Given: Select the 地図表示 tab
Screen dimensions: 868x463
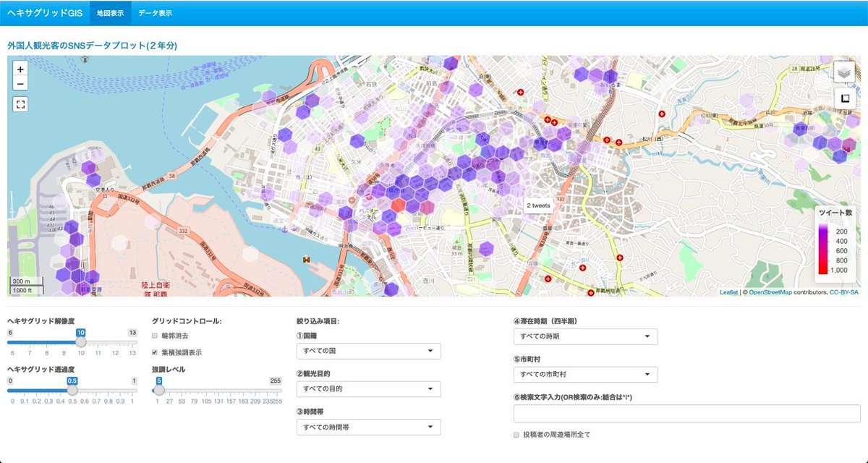Looking at the screenshot, I should click(110, 13).
